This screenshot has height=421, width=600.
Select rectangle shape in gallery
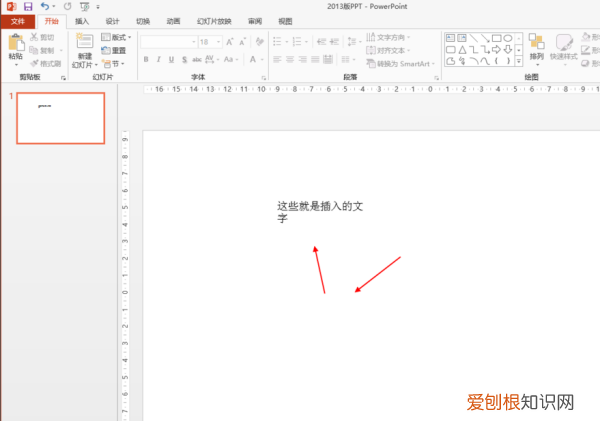tap(497, 38)
